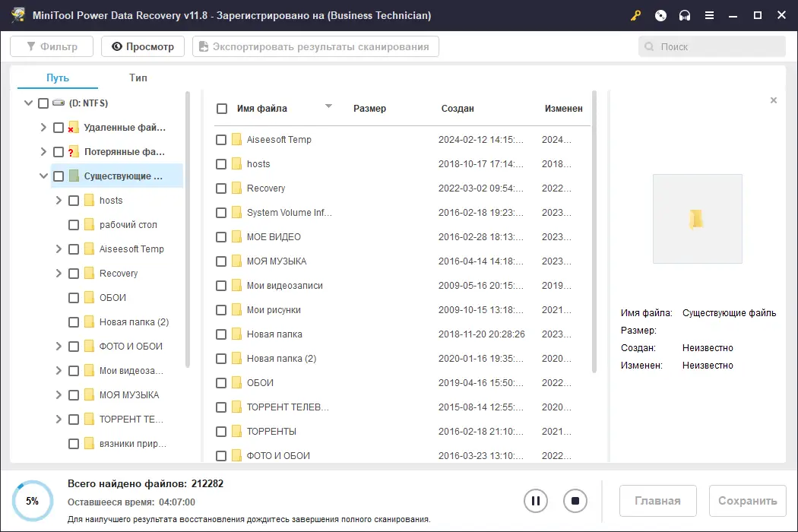Expand the Recovery tree folder
798x532 pixels.
click(x=59, y=274)
